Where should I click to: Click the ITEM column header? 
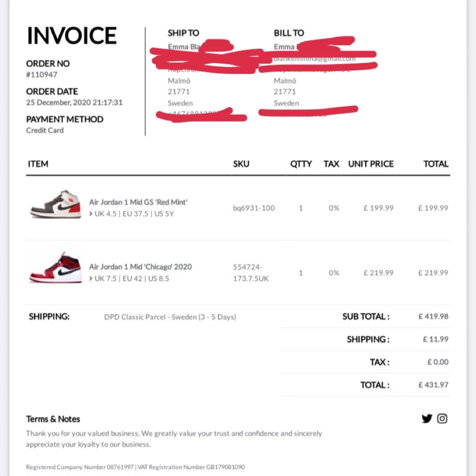pyautogui.click(x=38, y=164)
